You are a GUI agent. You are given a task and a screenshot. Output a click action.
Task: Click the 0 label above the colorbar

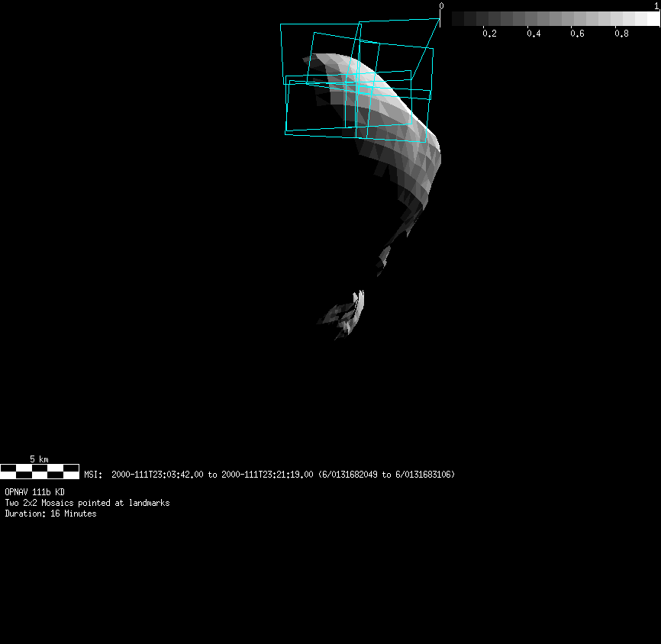click(x=441, y=6)
